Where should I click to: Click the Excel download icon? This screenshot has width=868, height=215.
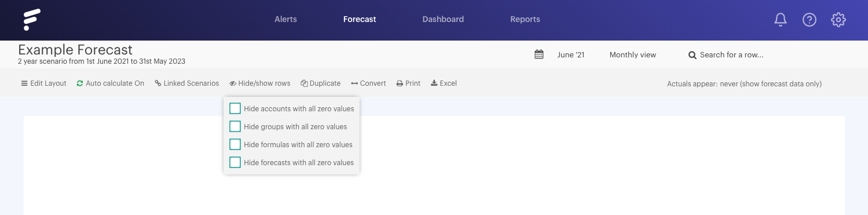[x=434, y=83]
